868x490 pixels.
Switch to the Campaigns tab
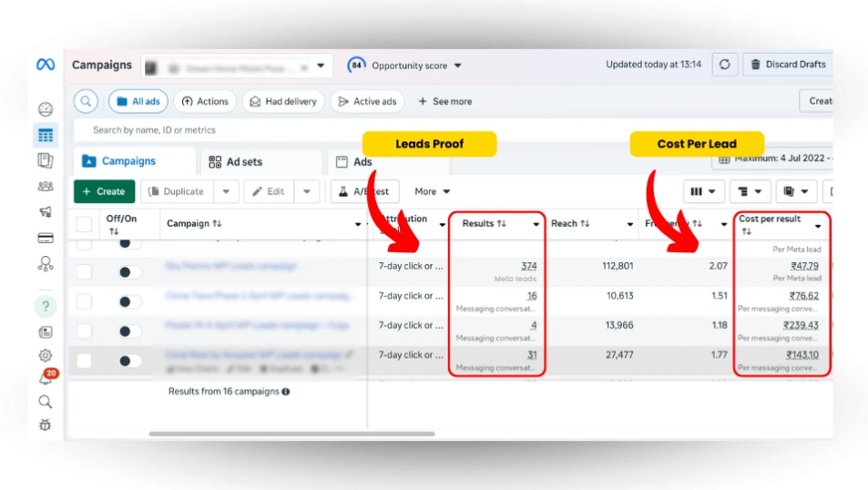pos(135,161)
